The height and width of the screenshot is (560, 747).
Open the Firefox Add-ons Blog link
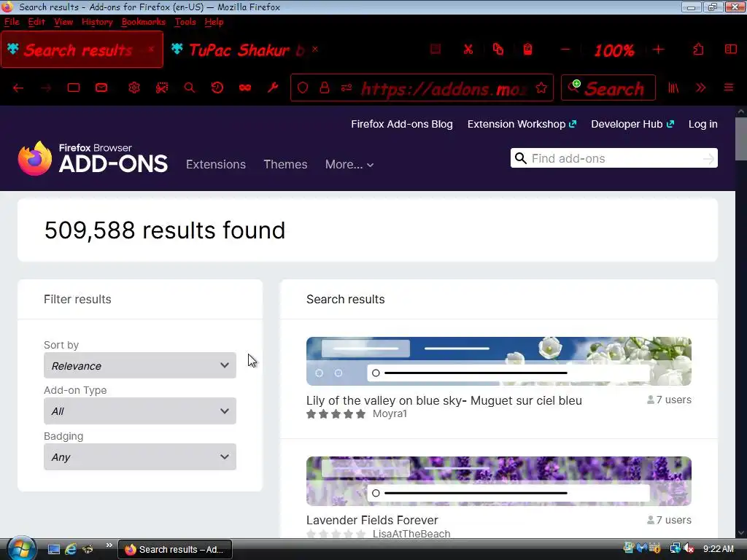[x=402, y=124]
